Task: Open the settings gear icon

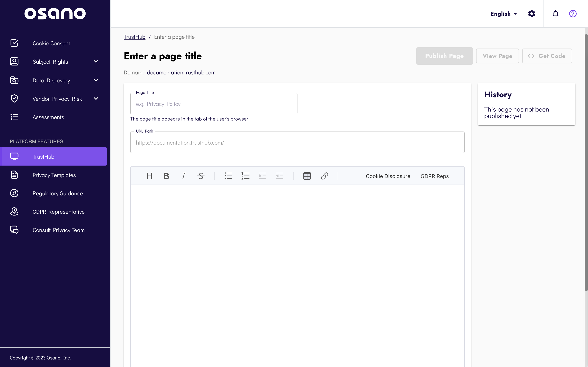Action: point(531,14)
